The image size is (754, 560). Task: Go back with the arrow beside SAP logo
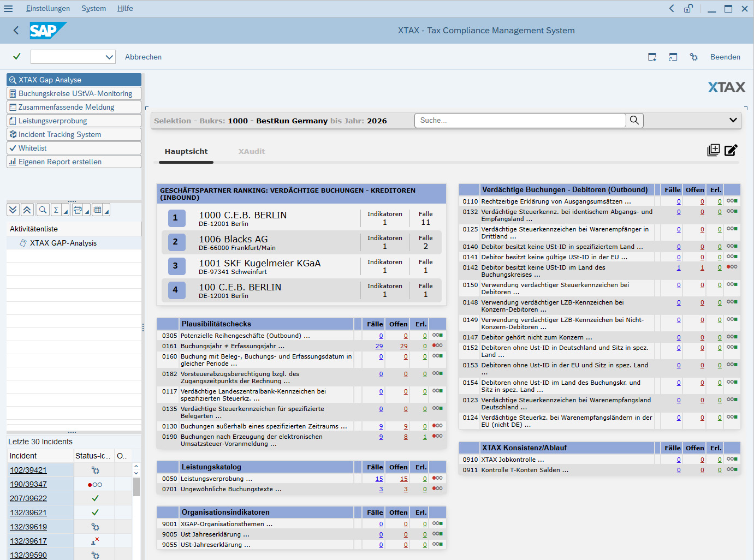pos(16,31)
